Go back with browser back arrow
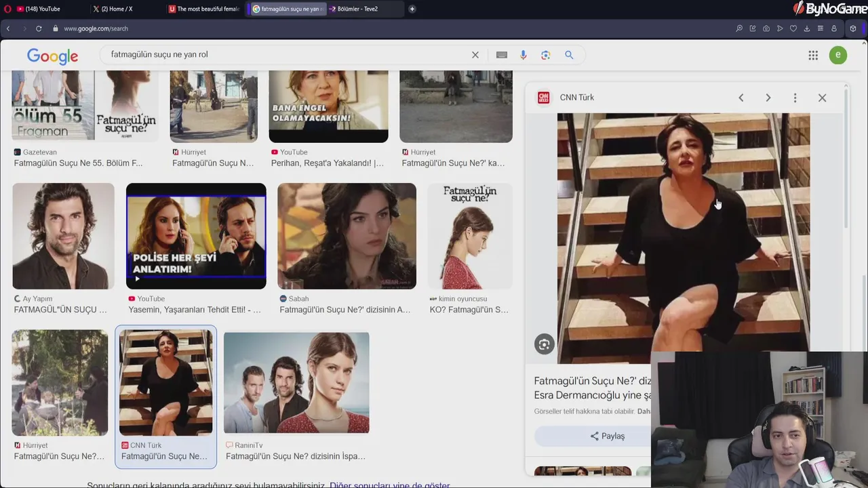 pos(8,28)
